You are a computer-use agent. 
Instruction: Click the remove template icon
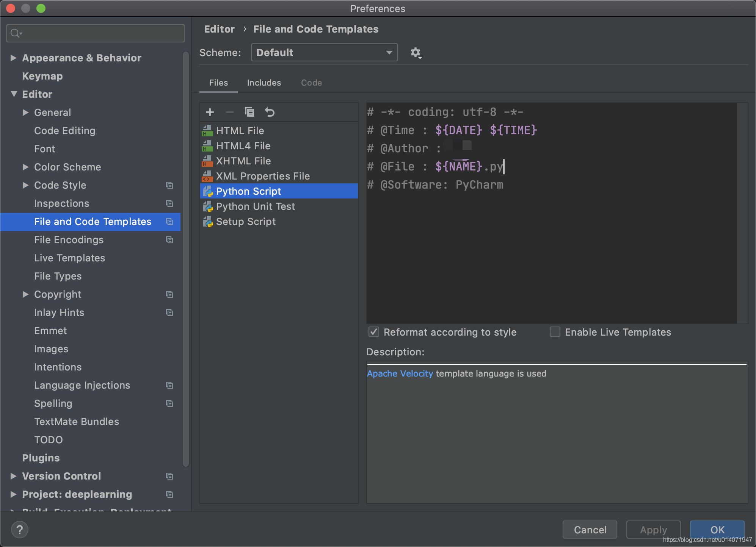(229, 111)
